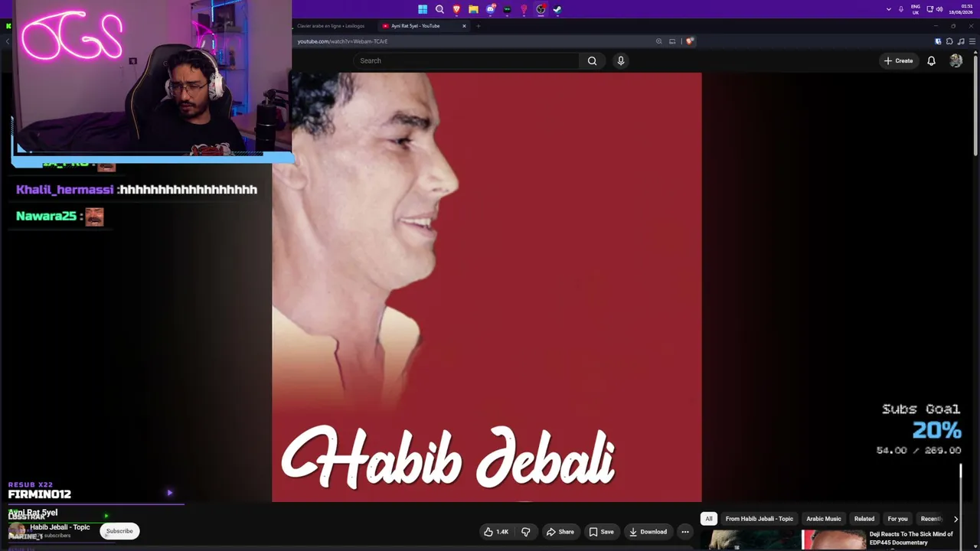
Task: Open Discord from the taskbar
Action: (490, 9)
